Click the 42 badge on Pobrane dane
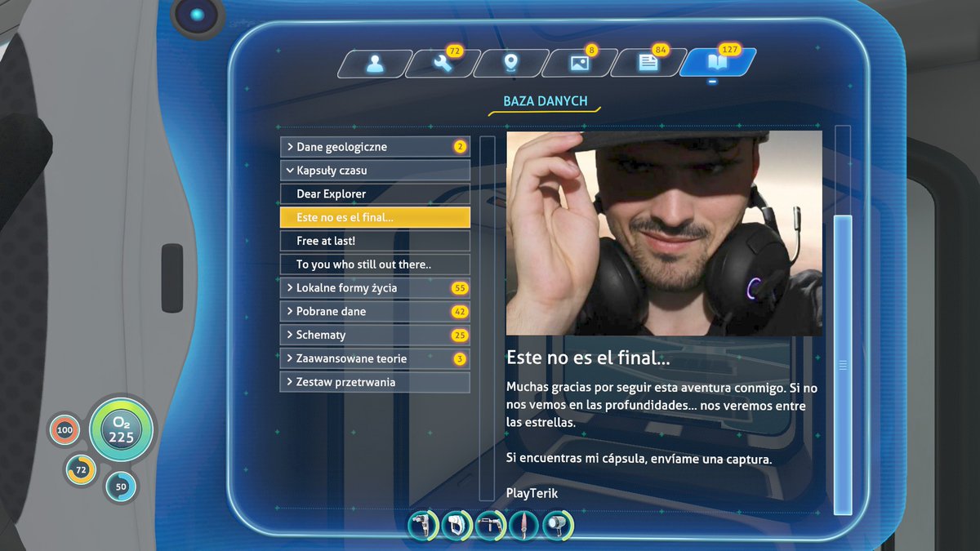Screen dimensions: 980x551 460,312
